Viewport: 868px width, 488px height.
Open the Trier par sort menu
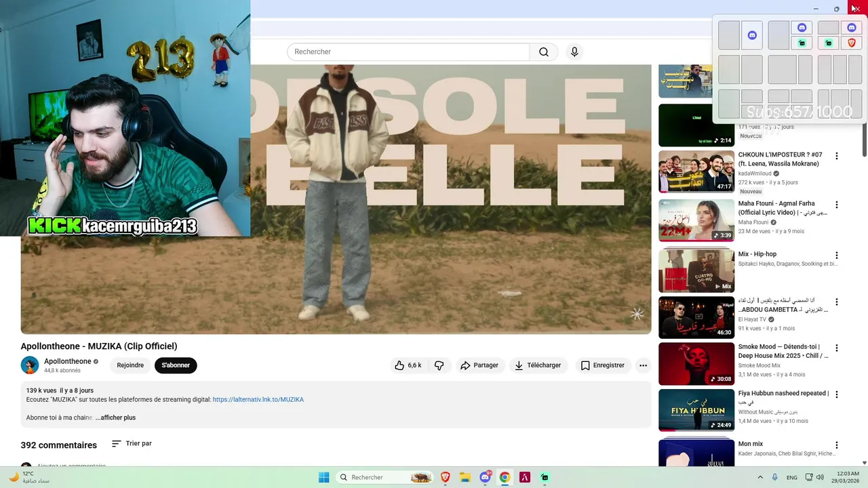coord(132,444)
